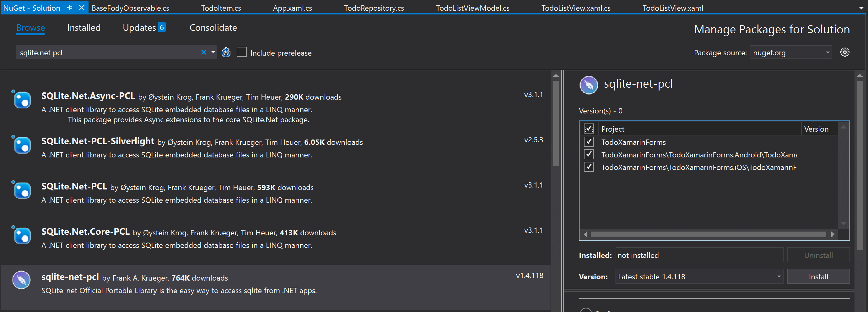Click 'Manage Packages for Solution' heading

[x=772, y=29]
